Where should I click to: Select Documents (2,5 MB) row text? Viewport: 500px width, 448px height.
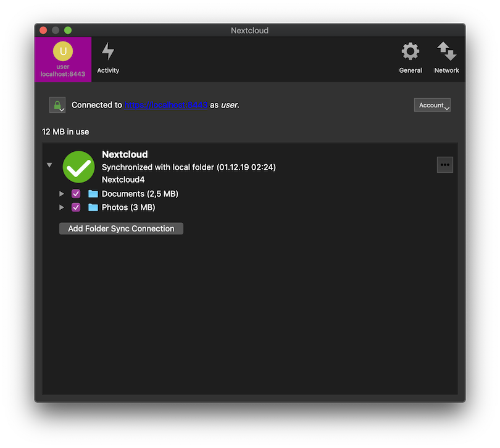[x=140, y=194]
